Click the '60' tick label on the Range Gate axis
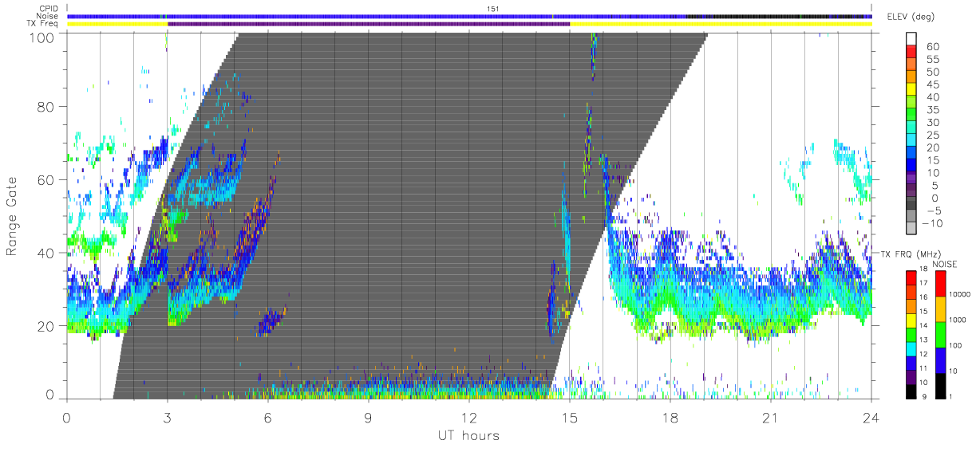 click(x=47, y=180)
